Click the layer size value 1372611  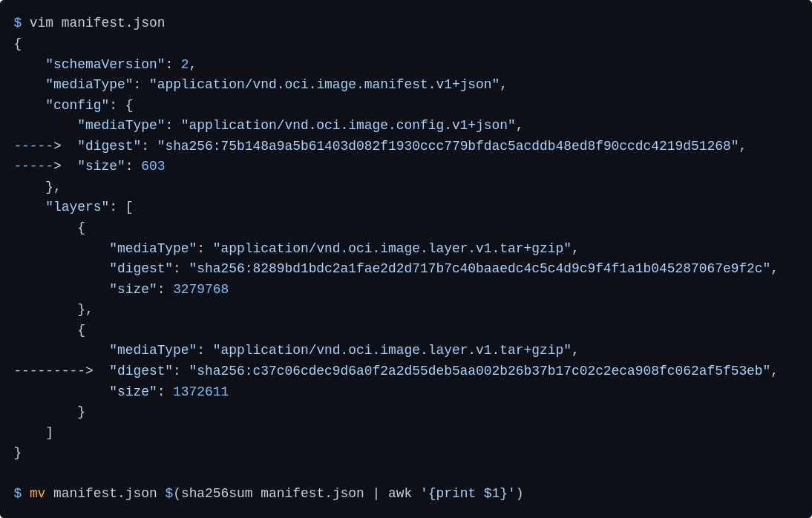pyautogui.click(x=201, y=392)
